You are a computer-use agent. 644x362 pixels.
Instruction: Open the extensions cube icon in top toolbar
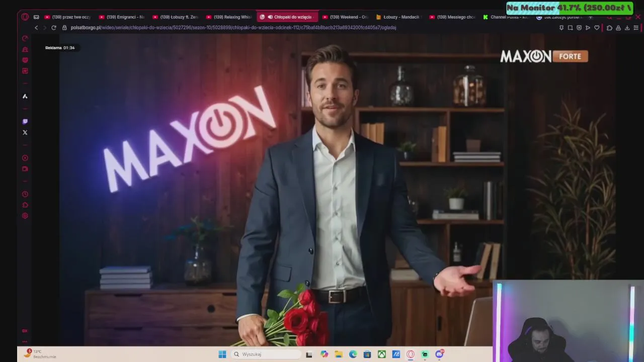609,28
